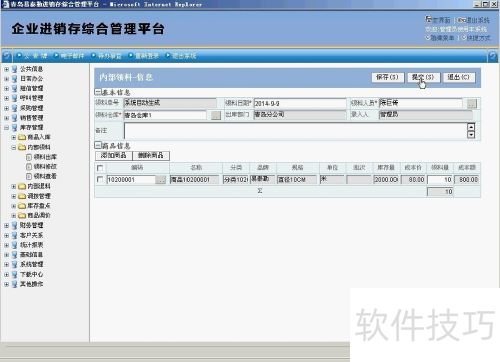
Task: Click the 删除商品 button
Action: (x=151, y=155)
